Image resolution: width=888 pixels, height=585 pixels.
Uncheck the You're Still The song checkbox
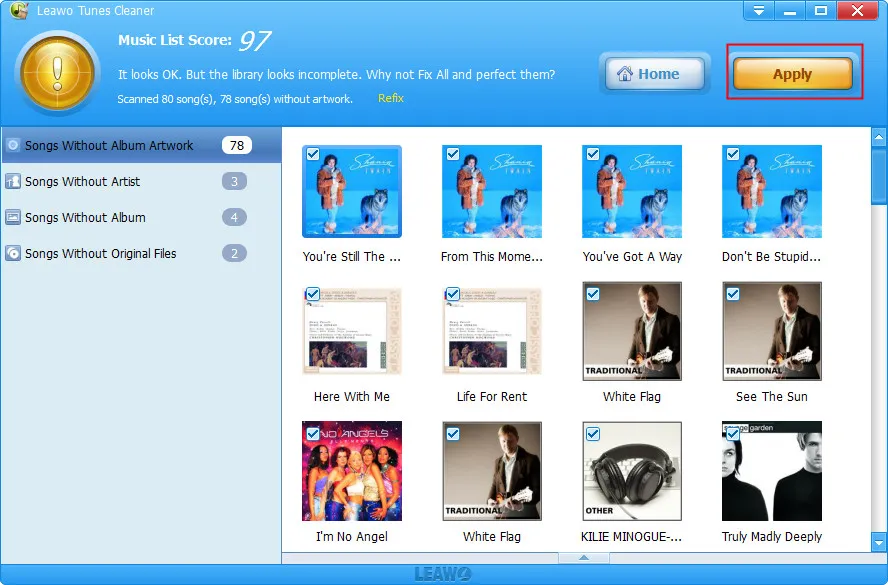[313, 154]
